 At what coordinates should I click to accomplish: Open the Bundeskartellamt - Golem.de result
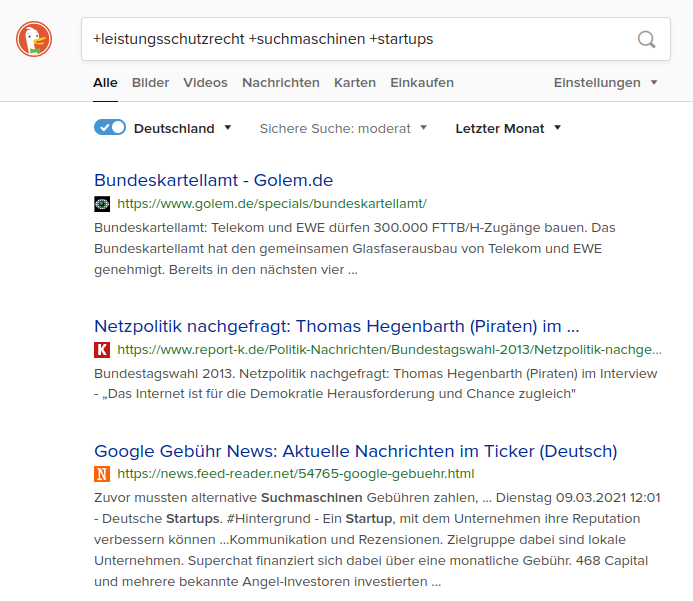[x=213, y=180]
